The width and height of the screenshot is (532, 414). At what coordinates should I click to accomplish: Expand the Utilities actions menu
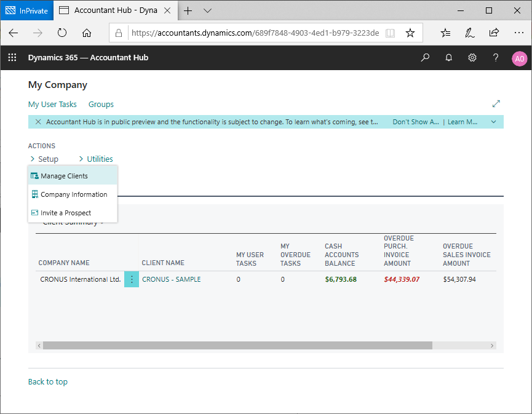[96, 159]
